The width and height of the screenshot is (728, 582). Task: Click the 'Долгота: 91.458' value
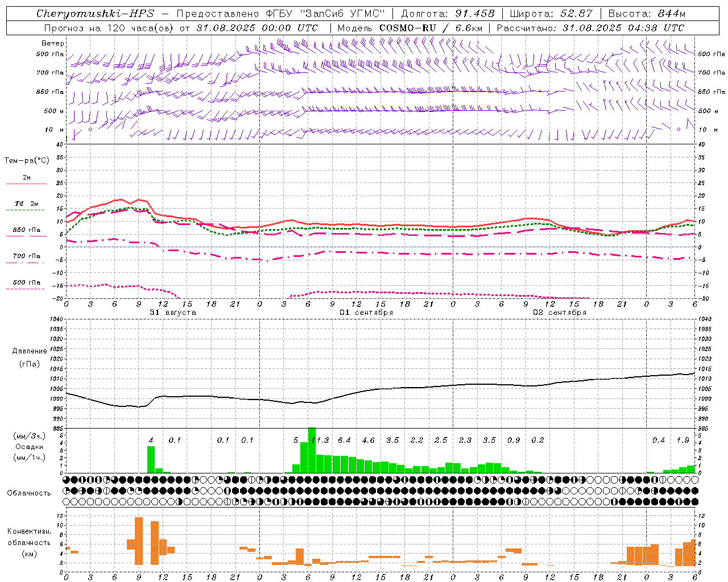pos(448,14)
